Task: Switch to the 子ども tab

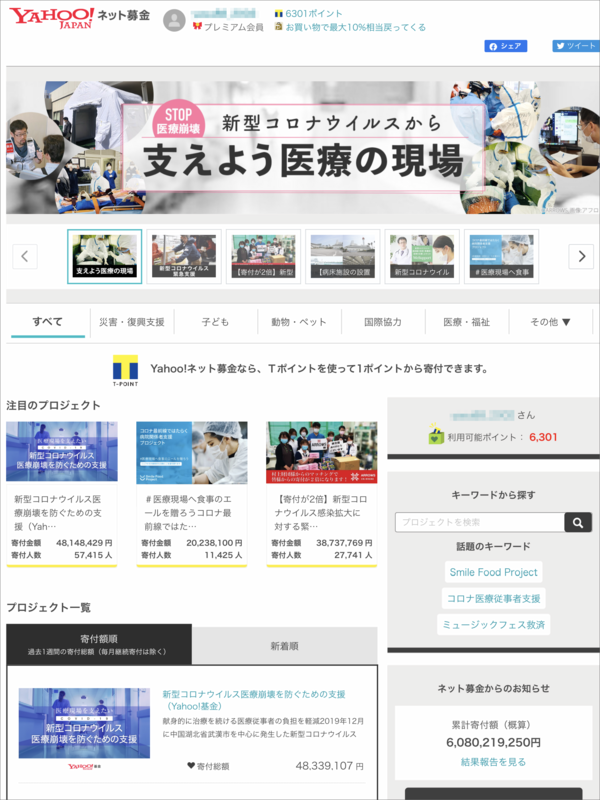Action: tap(215, 322)
